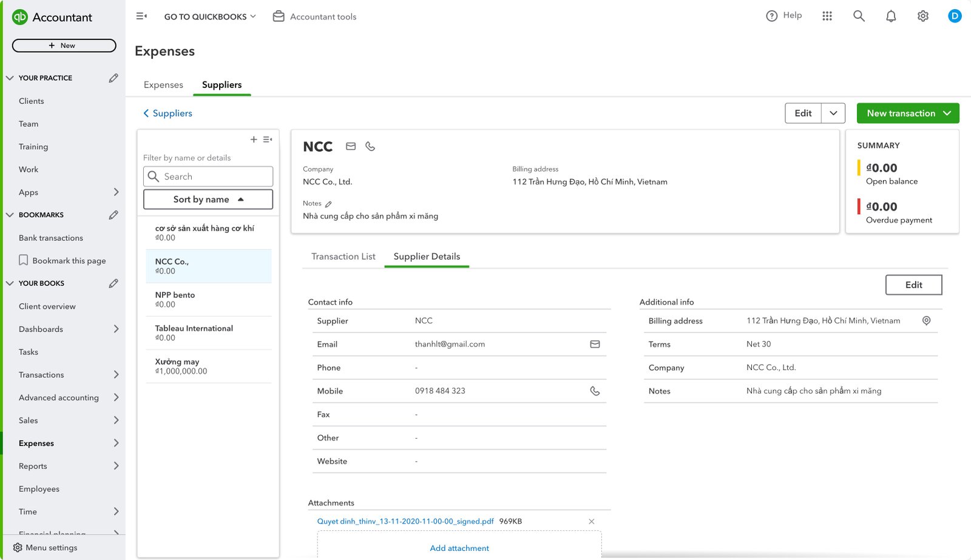This screenshot has width=971, height=560.
Task: Open dropdown arrow beside top Edit button
Action: click(833, 113)
